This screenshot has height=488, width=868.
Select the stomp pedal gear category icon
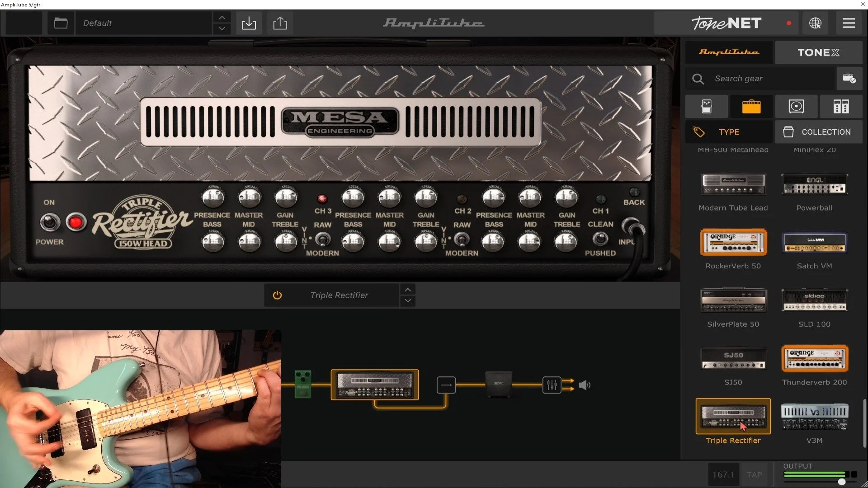click(706, 107)
